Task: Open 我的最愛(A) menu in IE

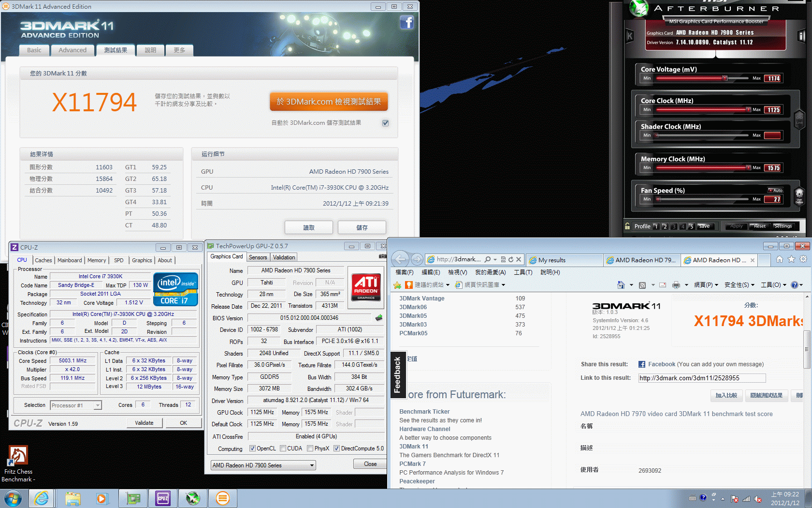Action: (490, 272)
